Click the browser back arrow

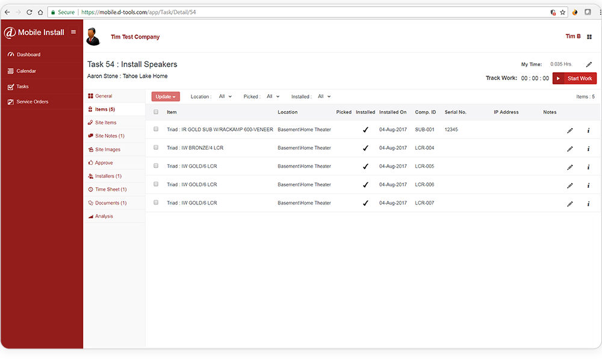pos(7,12)
